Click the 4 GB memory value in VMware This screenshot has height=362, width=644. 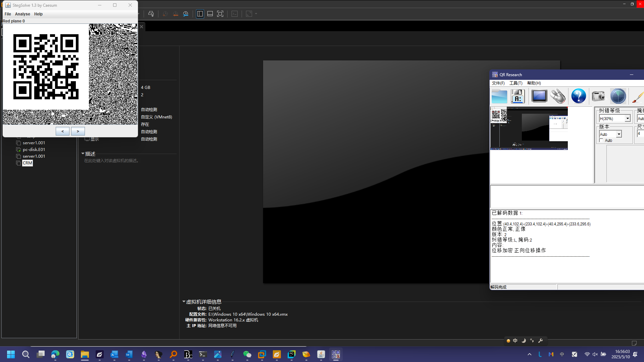coord(146,88)
